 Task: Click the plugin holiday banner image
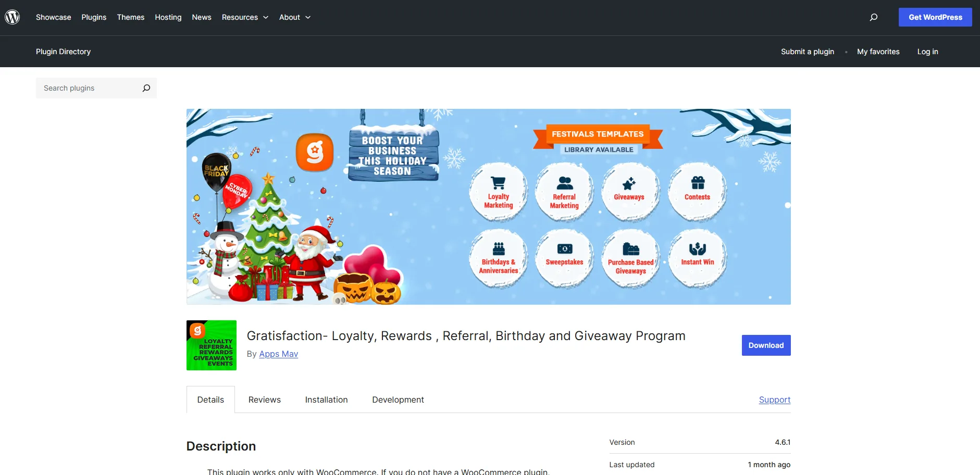(489, 207)
